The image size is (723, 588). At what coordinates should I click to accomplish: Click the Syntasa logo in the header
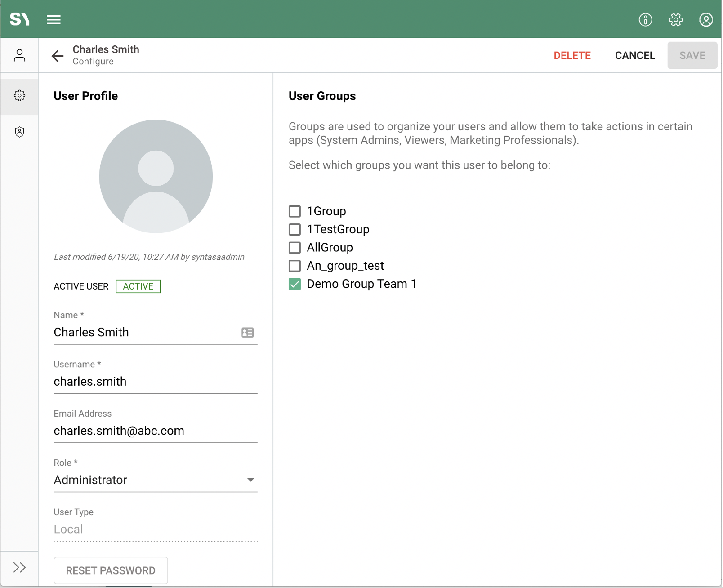(19, 19)
